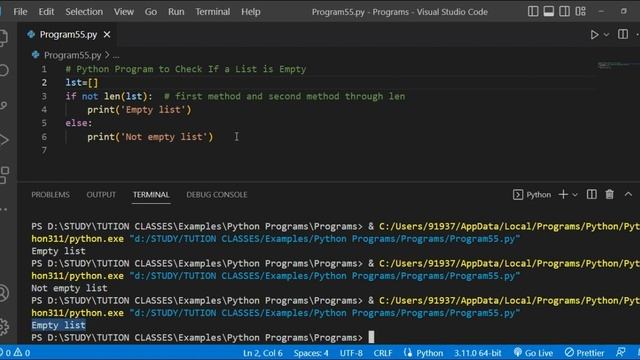The image size is (640, 360).
Task: Select the Program55.py editor tab
Action: coord(68,35)
